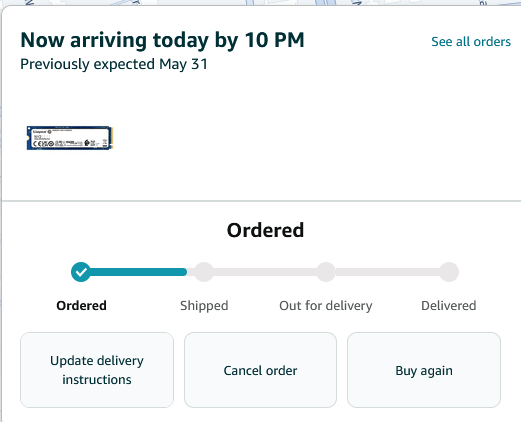Screen dimensions: 521x422
Task: Click gray track between Shipped and Out for delivery
Action: [x=265, y=272]
